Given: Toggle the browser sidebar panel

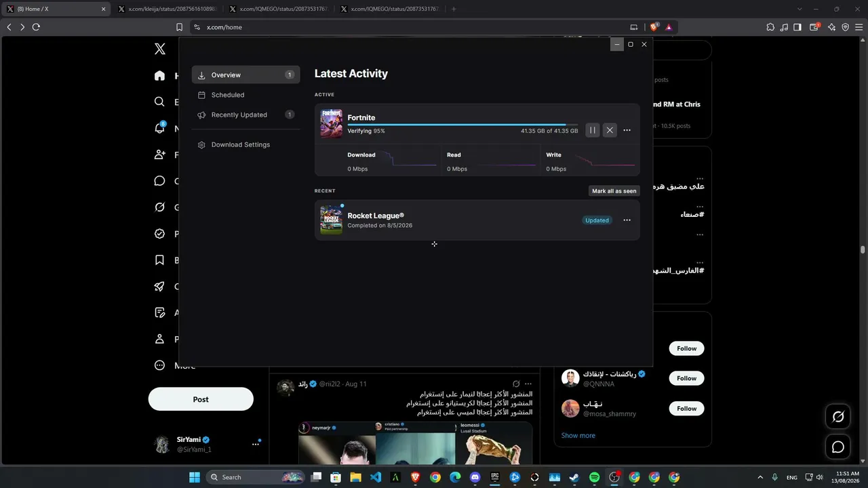Looking at the screenshot, I should 797,27.
